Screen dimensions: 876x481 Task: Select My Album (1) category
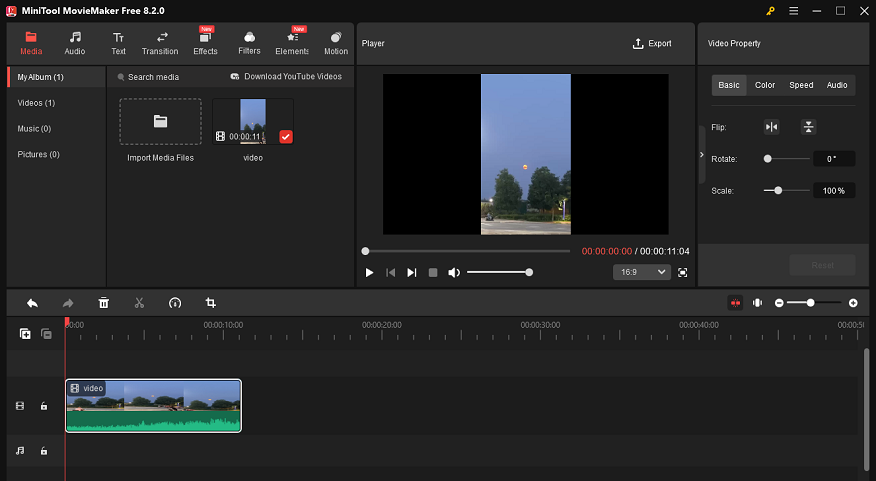pyautogui.click(x=56, y=77)
